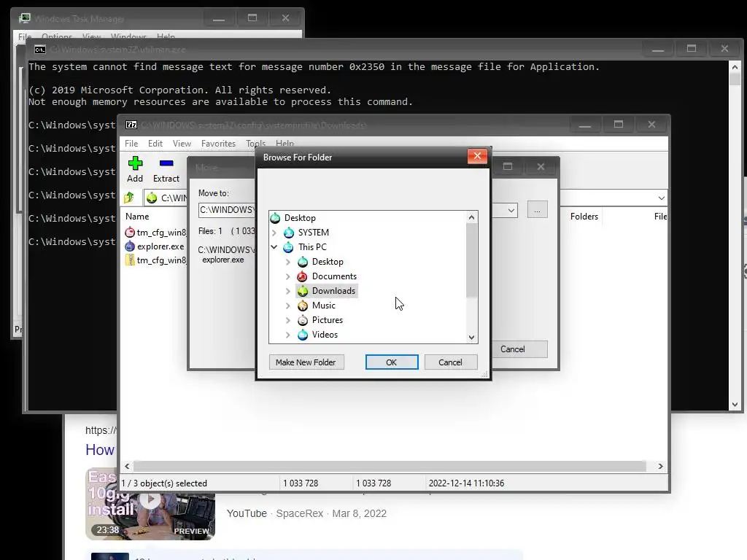Click the folder tree scroll up arrow
747x560 pixels.
472,217
